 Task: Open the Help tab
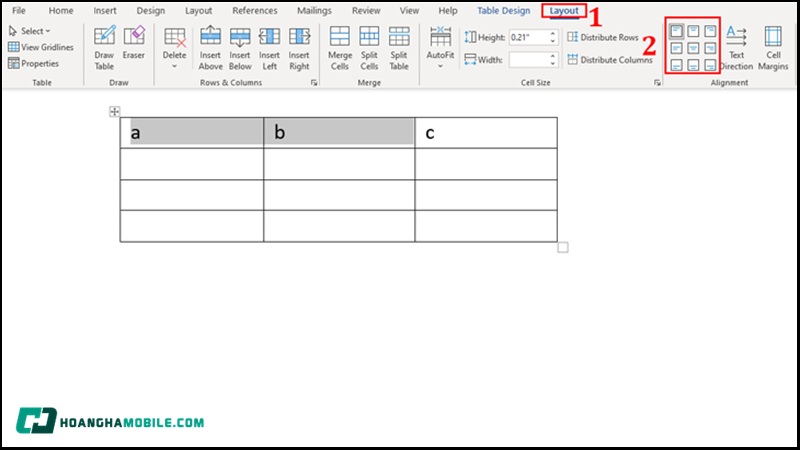[x=448, y=10]
